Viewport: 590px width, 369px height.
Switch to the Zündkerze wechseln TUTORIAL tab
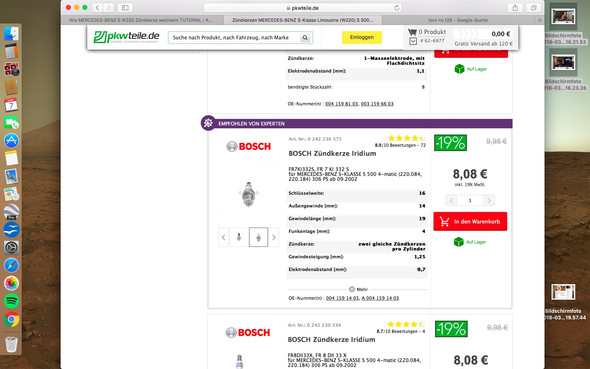coord(142,20)
